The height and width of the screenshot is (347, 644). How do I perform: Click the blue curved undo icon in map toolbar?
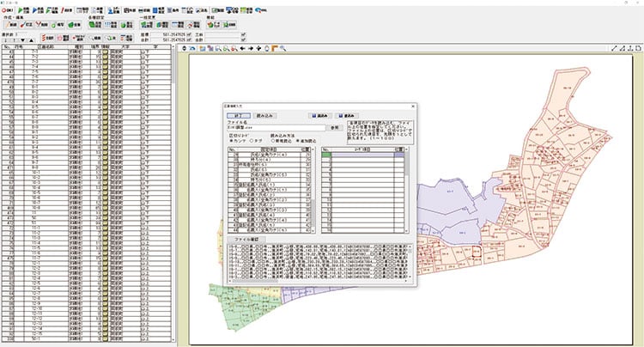click(191, 48)
